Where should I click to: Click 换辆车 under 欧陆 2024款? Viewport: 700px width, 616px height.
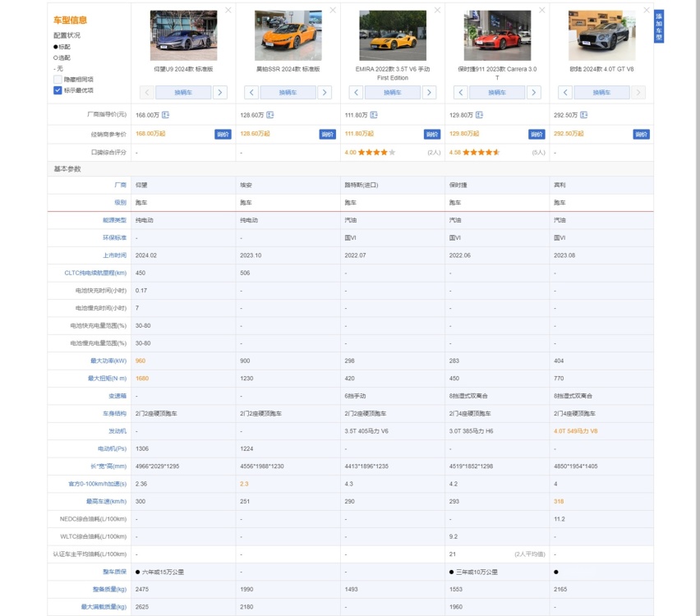[601, 92]
